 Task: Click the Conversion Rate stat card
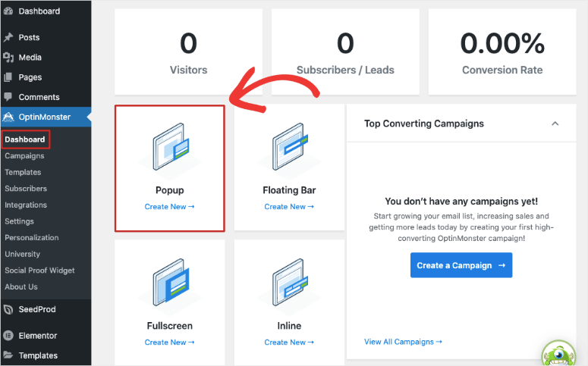click(502, 52)
